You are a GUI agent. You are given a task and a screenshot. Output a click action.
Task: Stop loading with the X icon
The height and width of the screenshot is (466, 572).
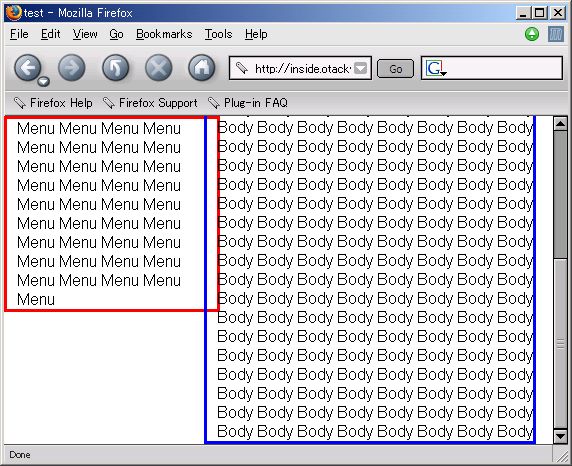[159, 68]
